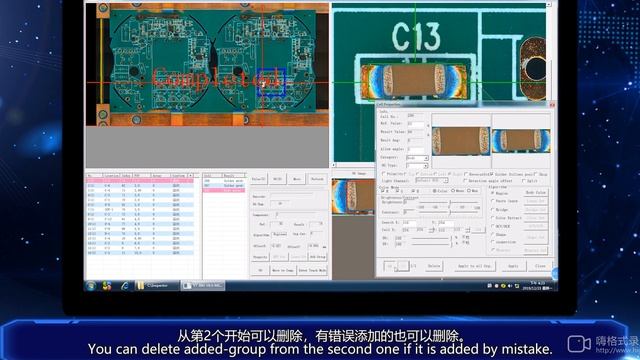Choose the Color Extract algorithm
Screen dimensions: 640x360
(493, 218)
